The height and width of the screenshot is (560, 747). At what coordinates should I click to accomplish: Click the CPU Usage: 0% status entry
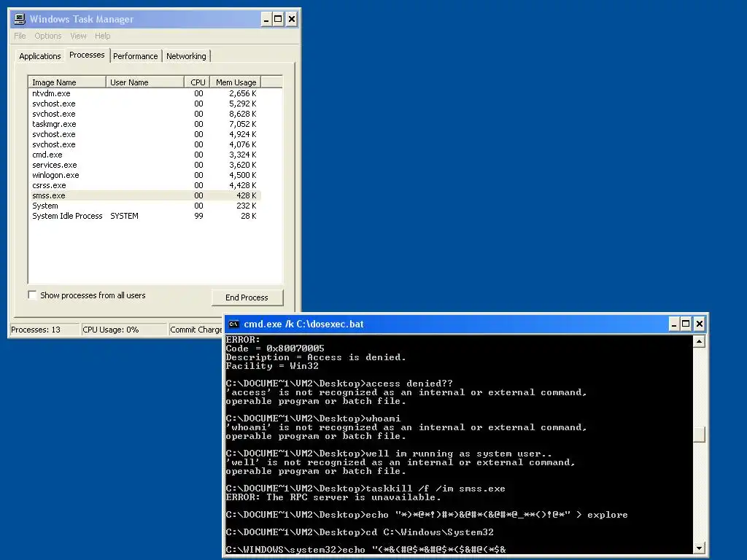[124, 330]
